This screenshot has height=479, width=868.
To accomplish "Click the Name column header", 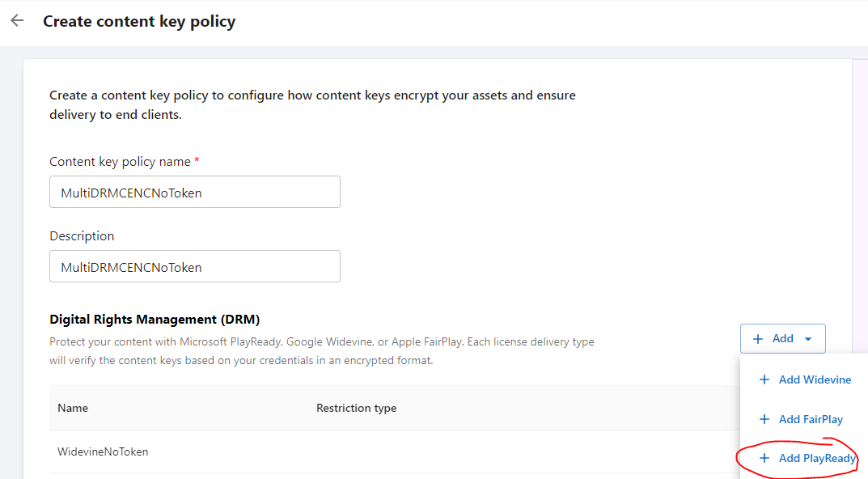I will (73, 408).
